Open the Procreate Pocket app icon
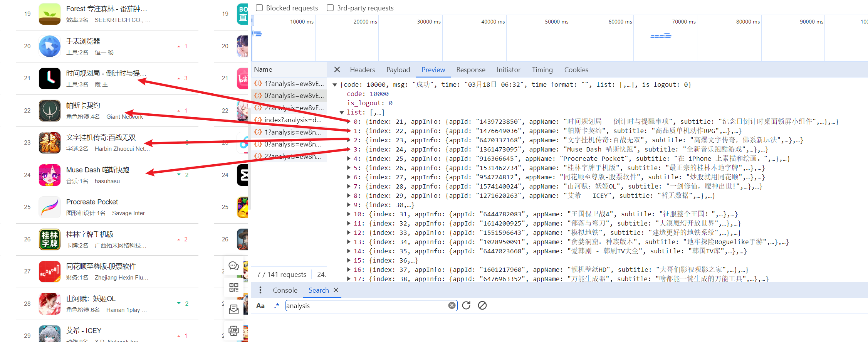The height and width of the screenshot is (342, 868). [x=50, y=207]
